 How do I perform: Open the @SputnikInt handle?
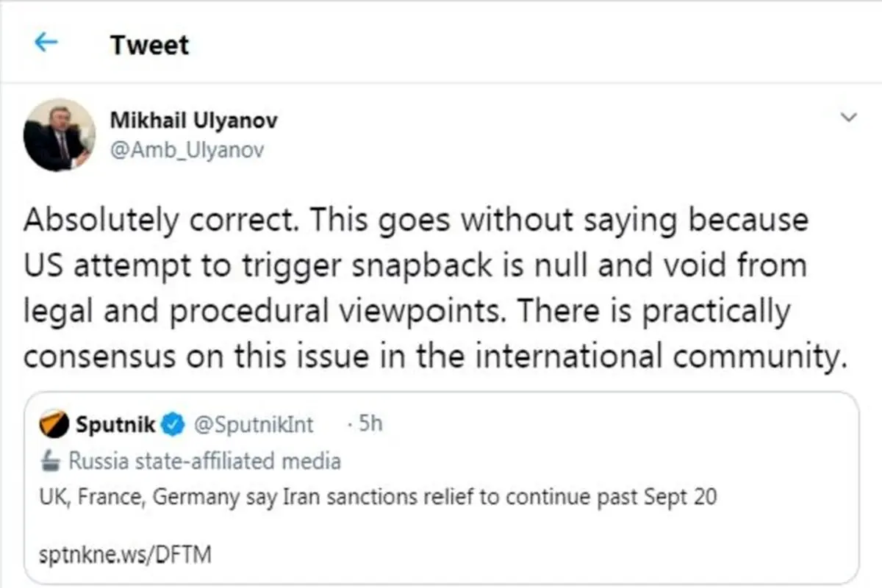[254, 424]
